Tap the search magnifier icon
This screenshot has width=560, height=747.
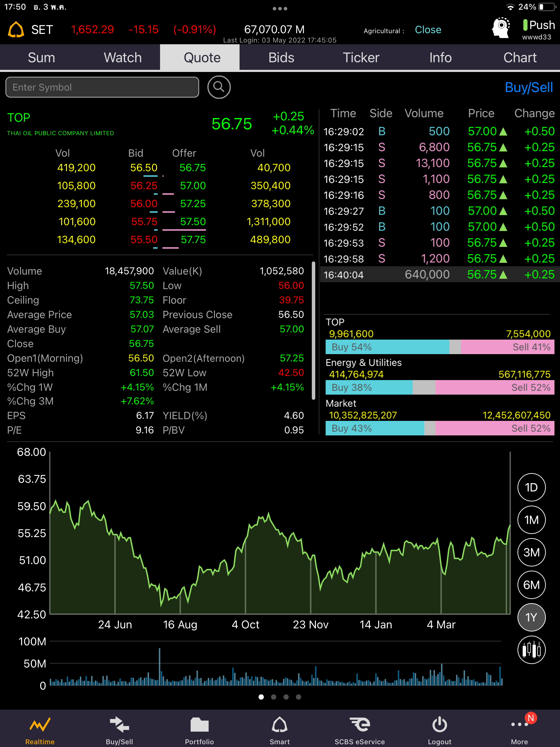click(219, 87)
